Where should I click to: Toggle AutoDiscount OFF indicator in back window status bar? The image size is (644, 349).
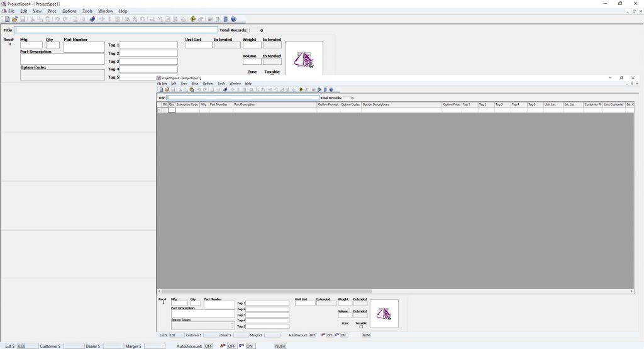pyautogui.click(x=208, y=346)
